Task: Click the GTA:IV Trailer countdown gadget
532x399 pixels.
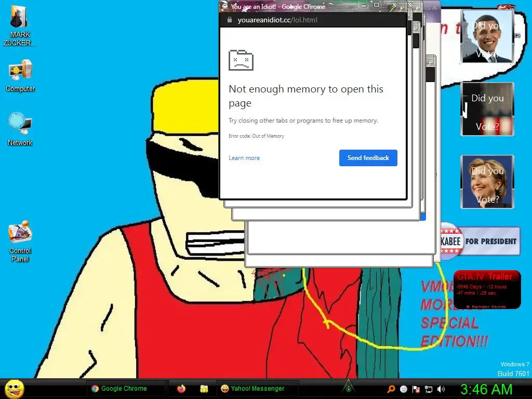Action: (x=487, y=290)
